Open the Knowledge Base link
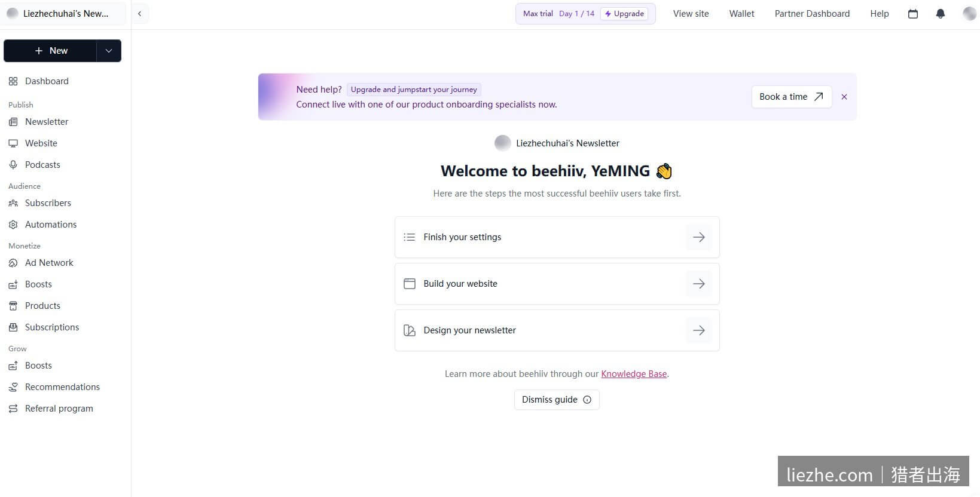980x497 pixels. click(x=634, y=374)
